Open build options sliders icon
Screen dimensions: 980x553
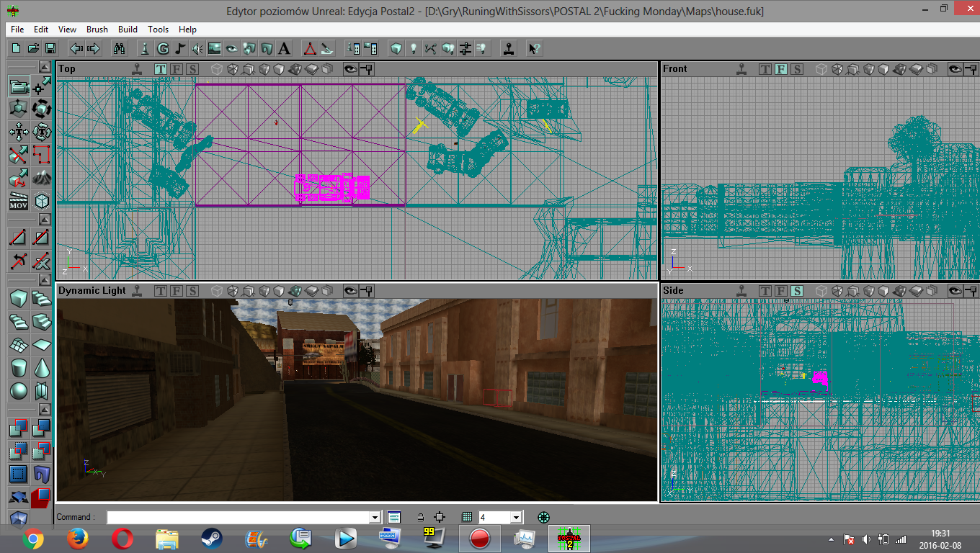click(x=465, y=48)
